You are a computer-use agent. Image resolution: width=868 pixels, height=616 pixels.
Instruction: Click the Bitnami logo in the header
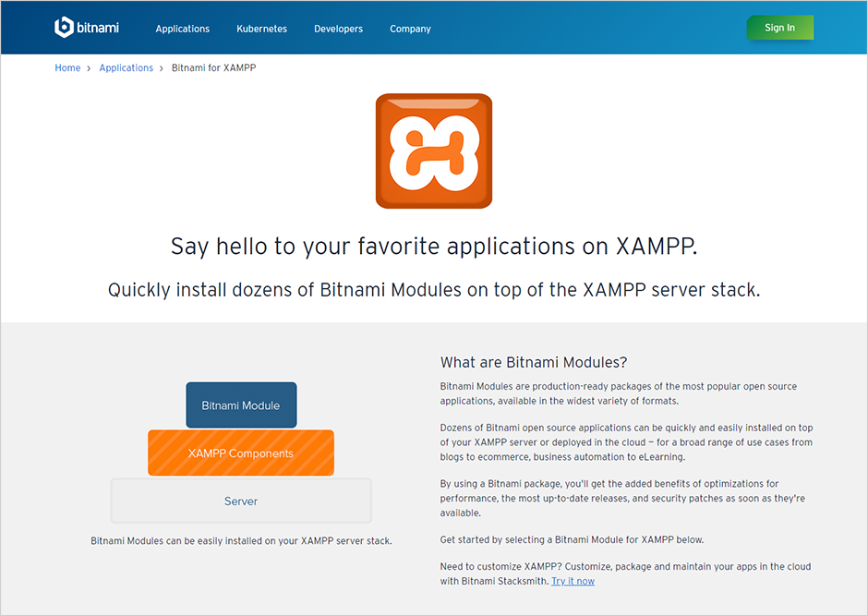coord(88,28)
